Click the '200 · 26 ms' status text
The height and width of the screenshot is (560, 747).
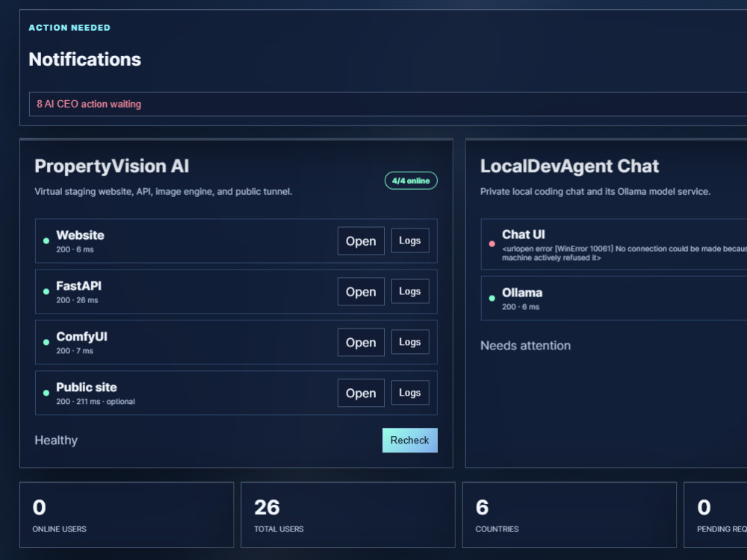(x=77, y=300)
